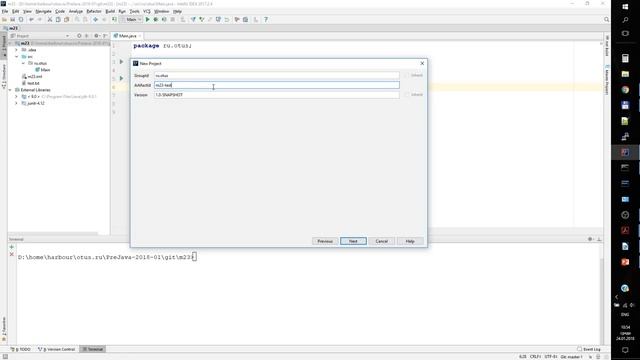Collapse the External Libraries node
The image size is (640, 360).
click(10, 90)
